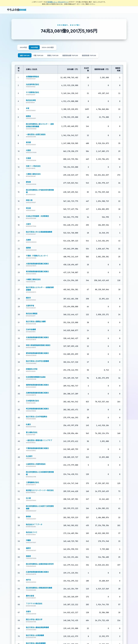Open the 株式会社博報堂 entry

tap(32, 314)
